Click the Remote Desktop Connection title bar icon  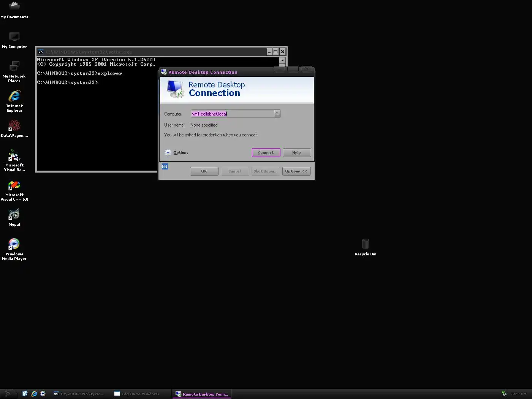163,72
